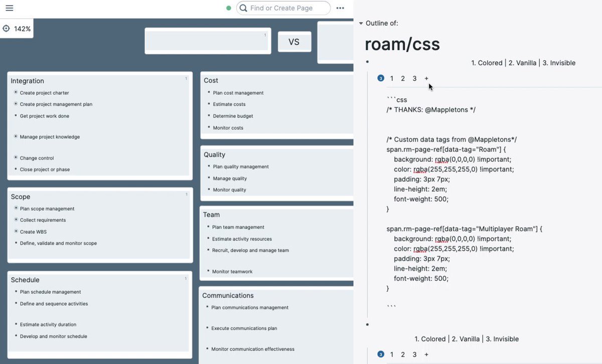Click the bullet of Execute communications plan
The height and width of the screenshot is (364, 602).
[x=207, y=328]
